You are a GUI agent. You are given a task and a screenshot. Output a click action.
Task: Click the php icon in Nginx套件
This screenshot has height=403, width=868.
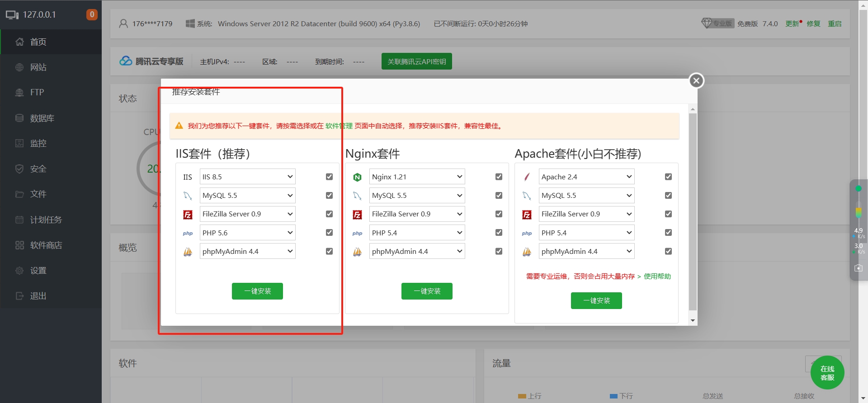[357, 233]
